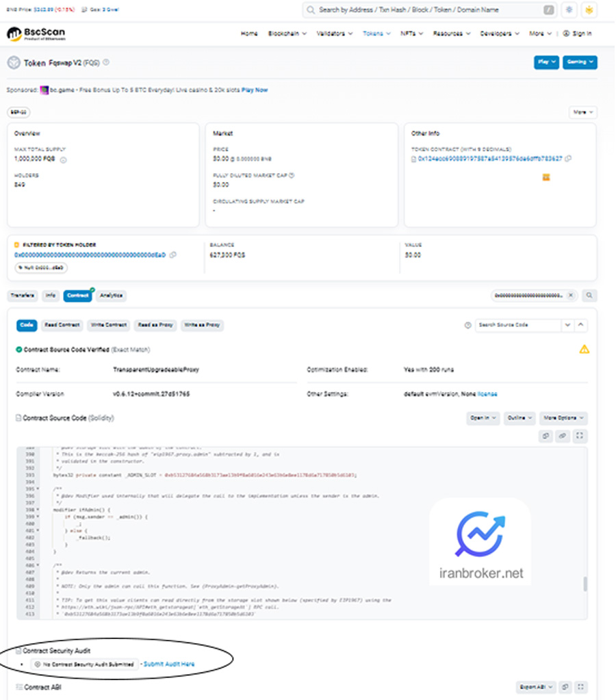Click the Search Source Code field
Viewport: 616px width, 700px height.
point(518,325)
